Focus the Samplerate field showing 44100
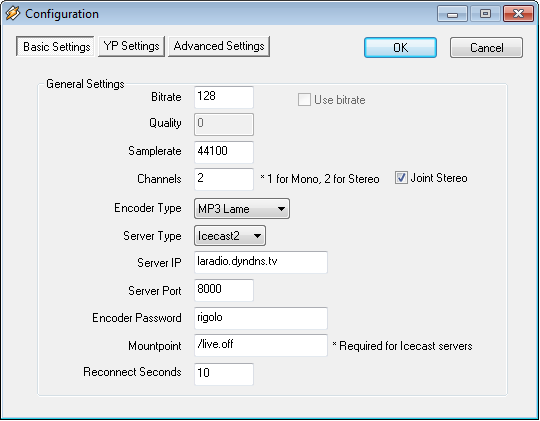 tap(224, 152)
